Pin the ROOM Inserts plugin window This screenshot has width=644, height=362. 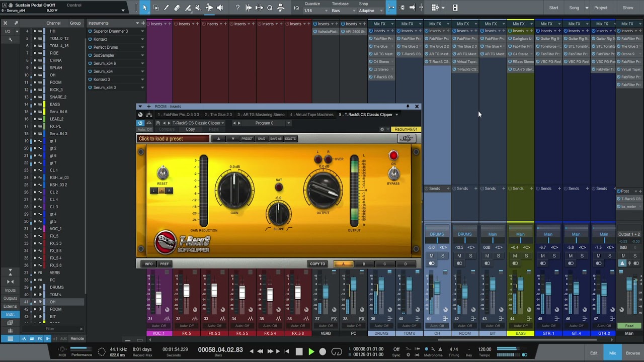coord(408,107)
